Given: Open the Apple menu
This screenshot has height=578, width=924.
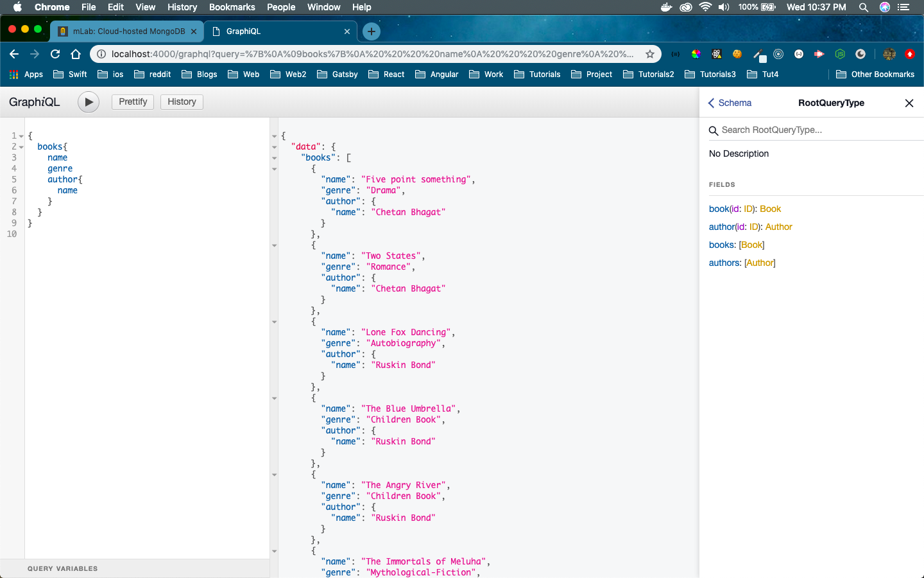Looking at the screenshot, I should point(17,7).
